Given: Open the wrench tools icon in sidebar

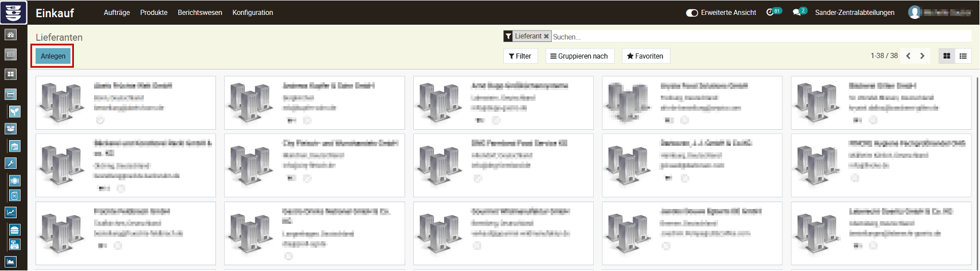Looking at the screenshot, I should (10, 163).
